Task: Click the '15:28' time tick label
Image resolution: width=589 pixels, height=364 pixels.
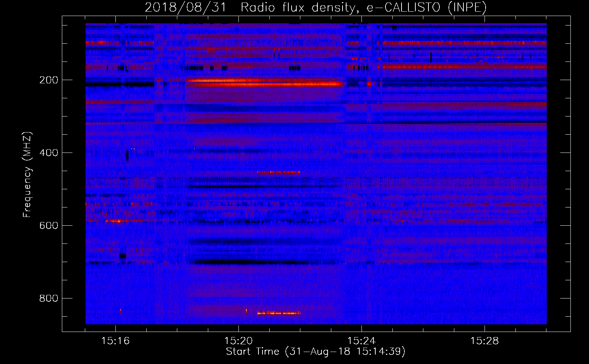Action: coord(485,341)
